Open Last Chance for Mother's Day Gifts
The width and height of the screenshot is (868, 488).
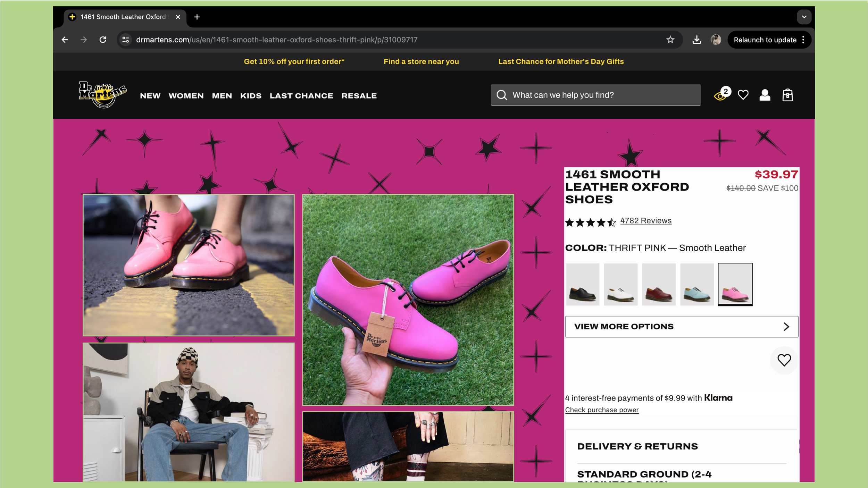click(x=561, y=61)
